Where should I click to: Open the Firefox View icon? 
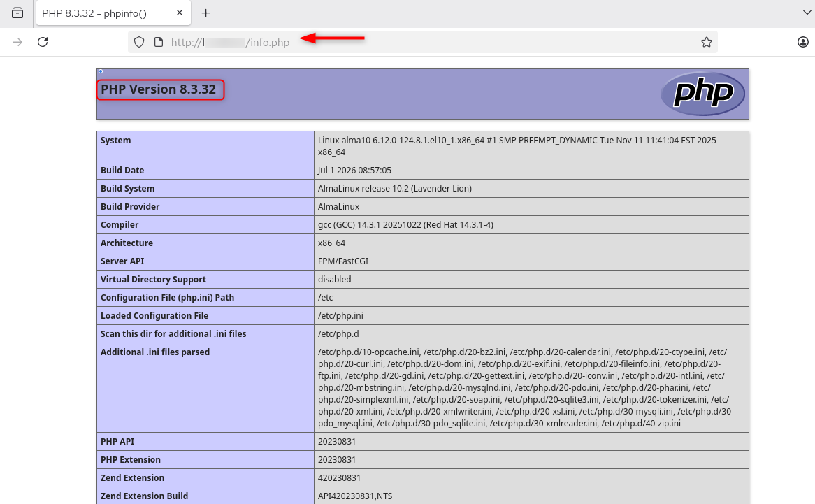17,13
